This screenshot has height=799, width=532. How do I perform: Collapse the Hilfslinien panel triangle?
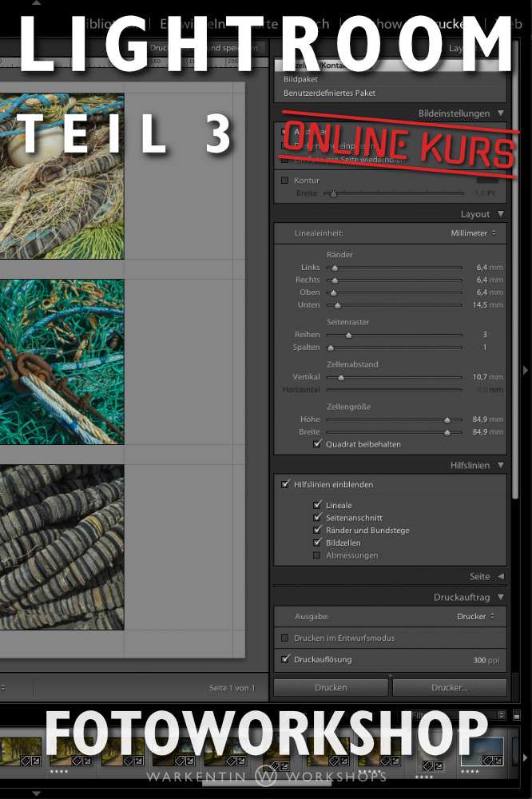(500, 465)
